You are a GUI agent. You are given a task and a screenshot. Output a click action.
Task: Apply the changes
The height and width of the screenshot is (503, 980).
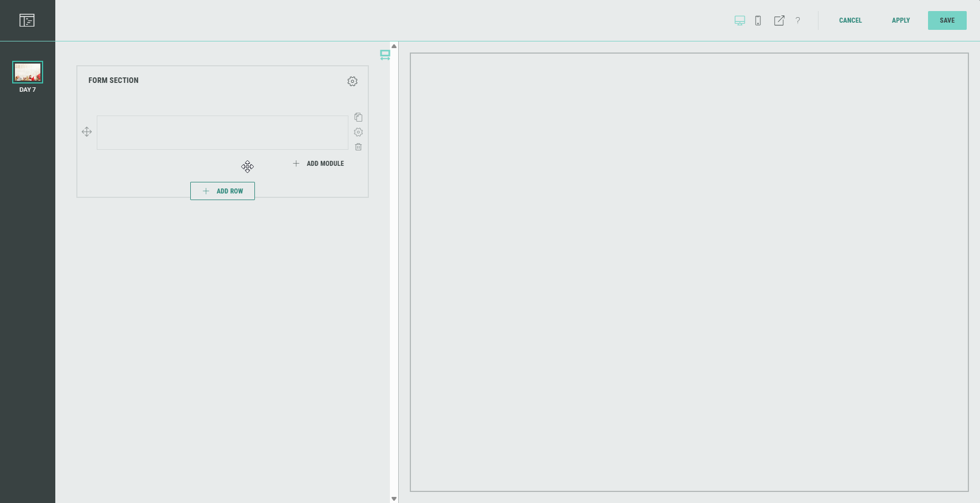pos(900,20)
